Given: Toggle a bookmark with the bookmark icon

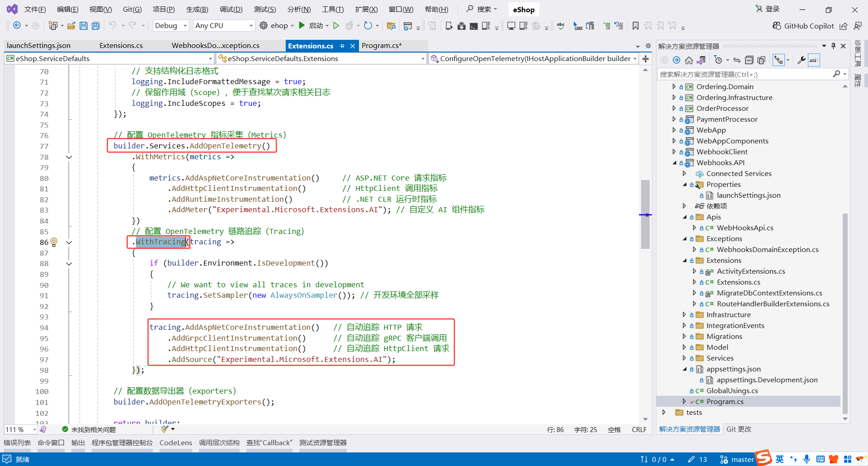Looking at the screenshot, I should click(636, 26).
